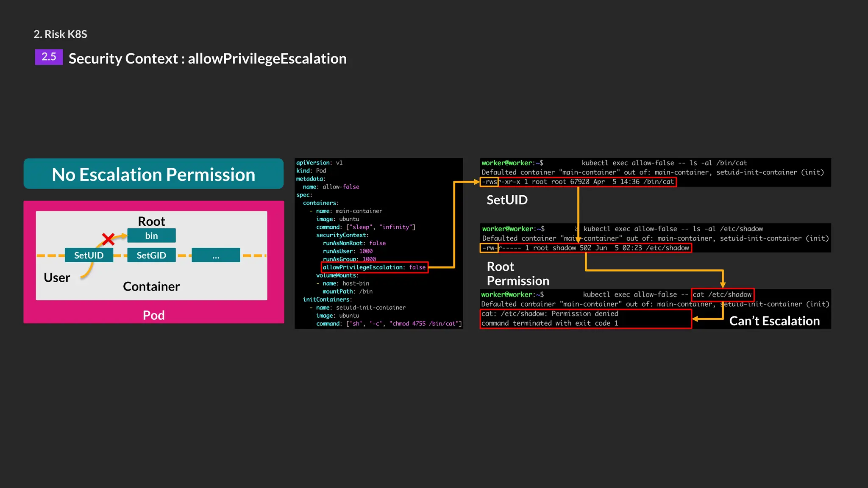Click the 'bin' box under Root

tap(151, 236)
